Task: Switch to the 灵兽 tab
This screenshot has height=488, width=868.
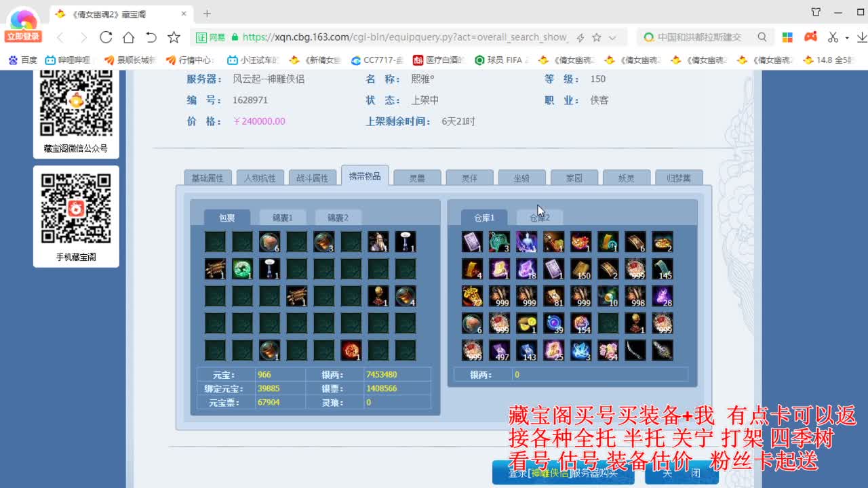Action: [x=417, y=177]
